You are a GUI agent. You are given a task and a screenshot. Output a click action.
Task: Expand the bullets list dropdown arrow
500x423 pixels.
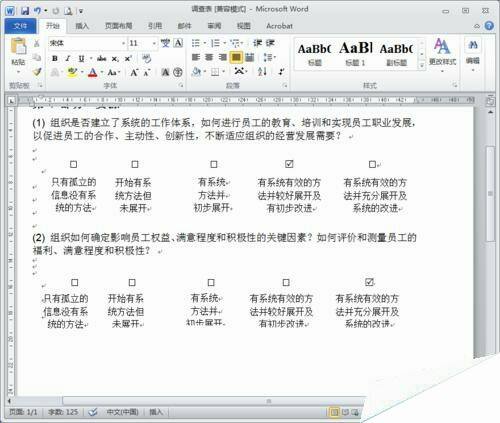204,43
